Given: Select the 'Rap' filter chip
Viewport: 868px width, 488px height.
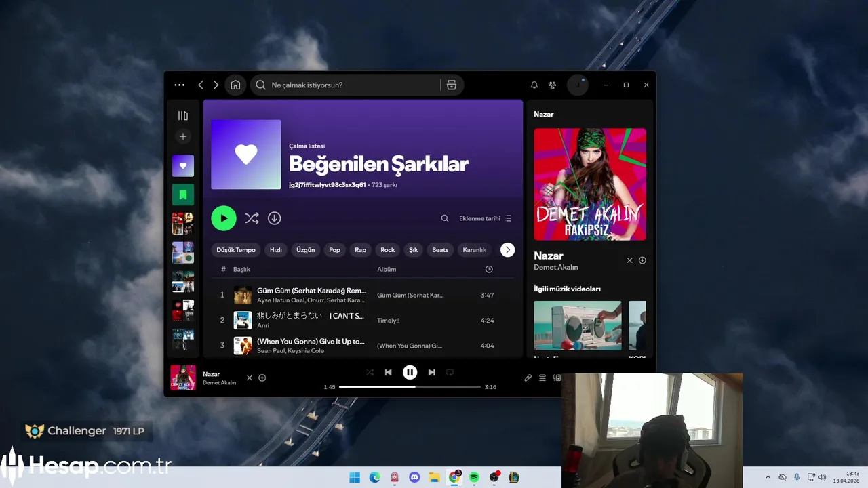Looking at the screenshot, I should [361, 250].
